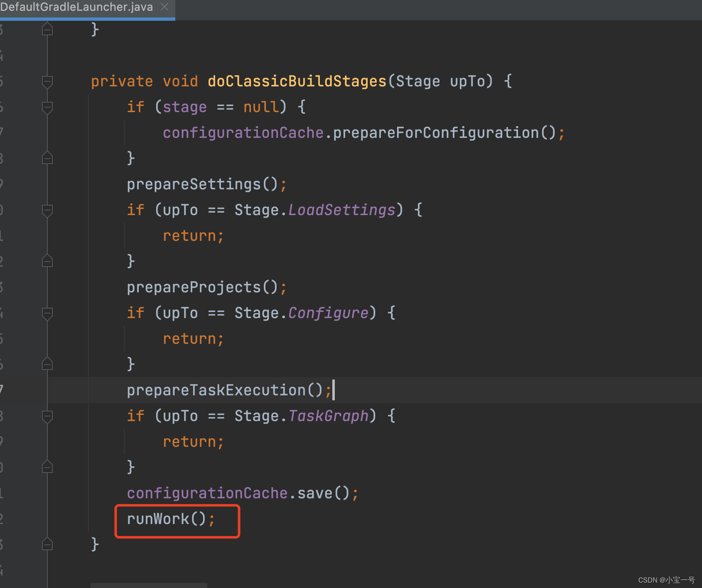Click the 'private' keyword
This screenshot has height=588, width=702.
pos(122,81)
